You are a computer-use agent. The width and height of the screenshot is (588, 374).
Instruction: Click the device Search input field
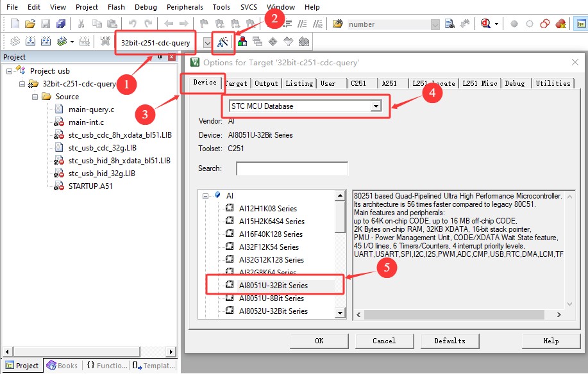click(x=292, y=168)
